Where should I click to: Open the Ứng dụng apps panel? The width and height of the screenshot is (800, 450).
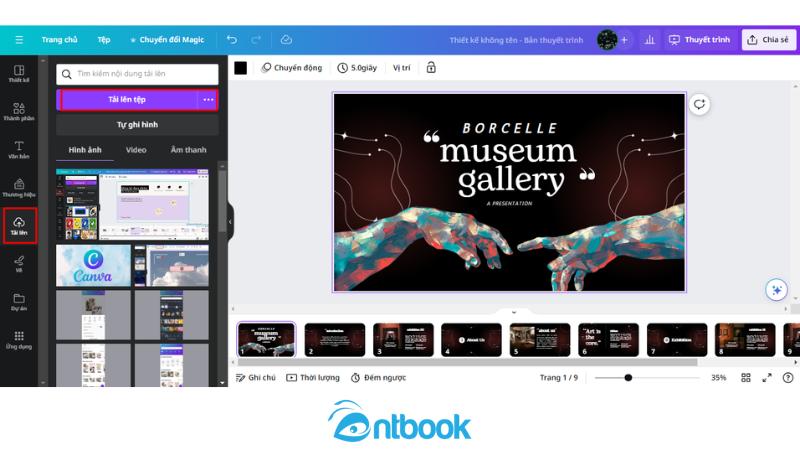click(19, 340)
